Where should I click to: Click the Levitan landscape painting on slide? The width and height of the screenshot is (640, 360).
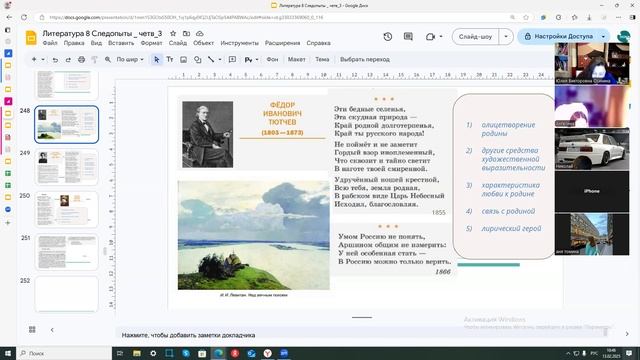253,236
